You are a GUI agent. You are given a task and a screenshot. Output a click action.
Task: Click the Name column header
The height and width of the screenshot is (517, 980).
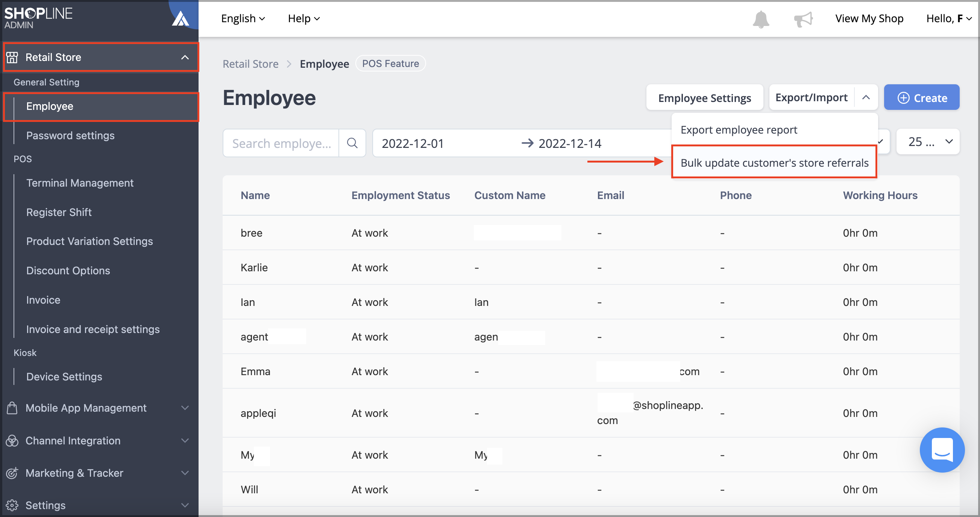255,195
